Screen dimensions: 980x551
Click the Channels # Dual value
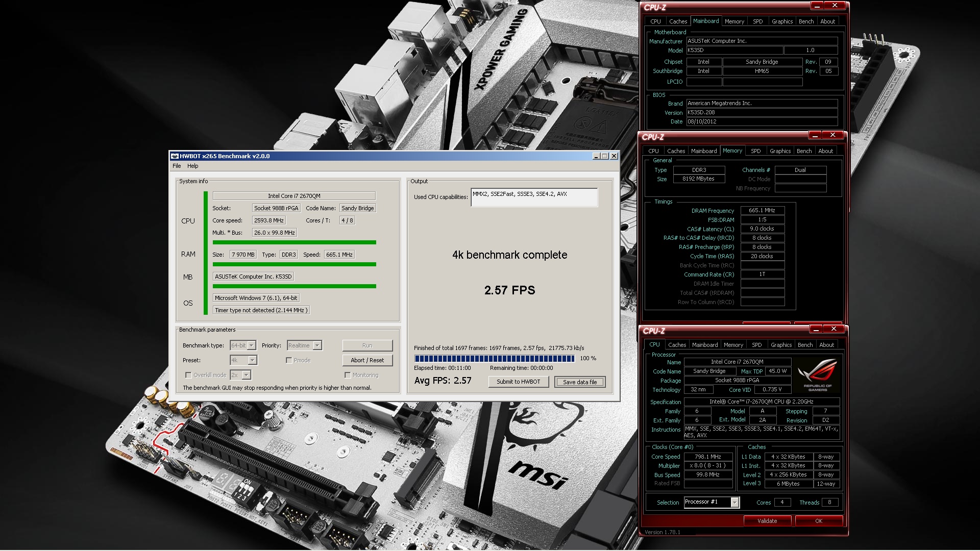coord(800,170)
